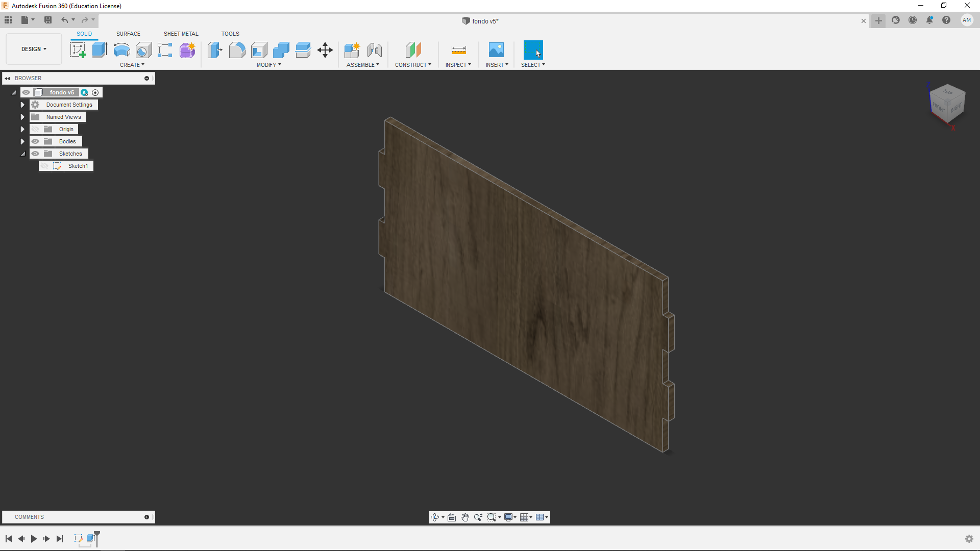Toggle Origin folder visibility eye

(x=35, y=129)
